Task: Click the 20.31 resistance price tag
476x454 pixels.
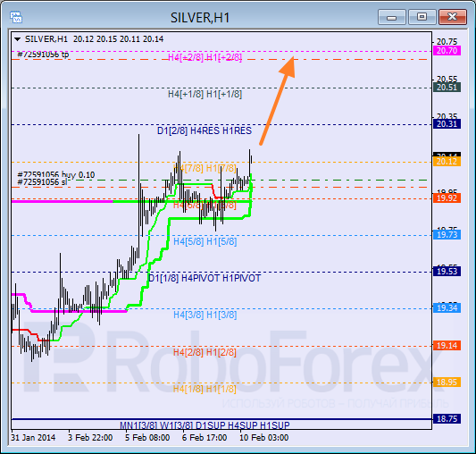Action: click(447, 123)
